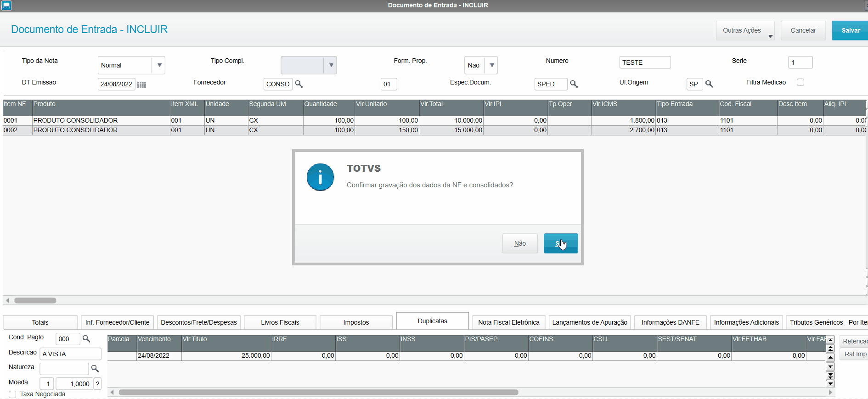The width and height of the screenshot is (868, 399).
Task: Move one row down in Duplicatas grid
Action: tap(830, 366)
